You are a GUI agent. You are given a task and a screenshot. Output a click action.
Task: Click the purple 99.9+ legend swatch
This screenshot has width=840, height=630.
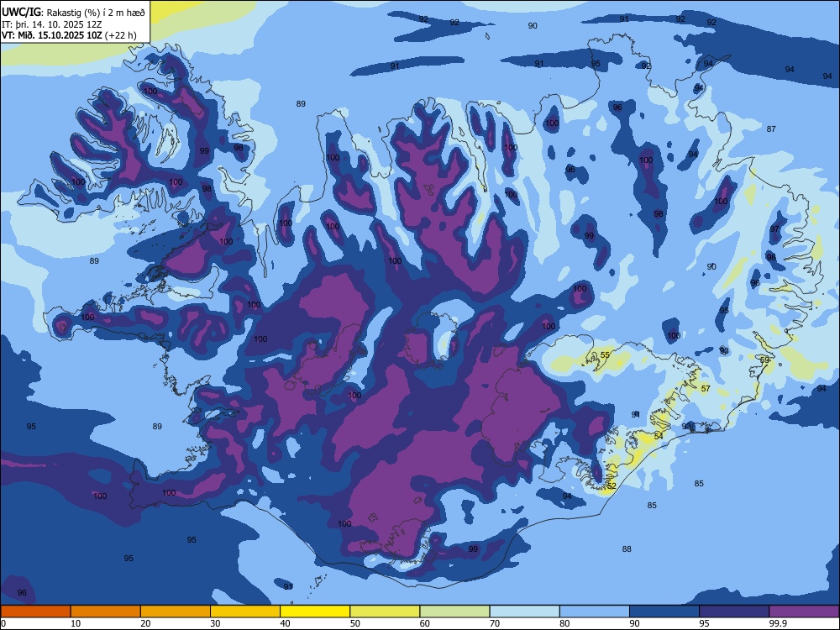[x=804, y=612]
